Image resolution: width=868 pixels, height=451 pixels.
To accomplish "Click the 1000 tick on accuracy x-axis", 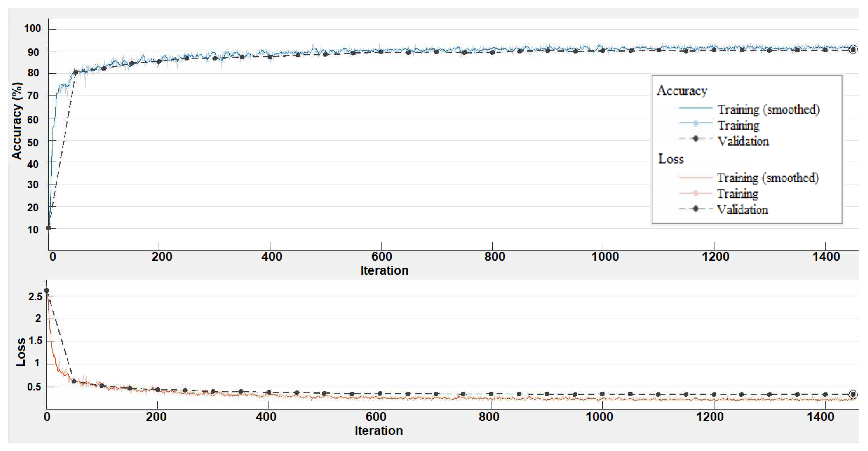I will click(x=605, y=257).
